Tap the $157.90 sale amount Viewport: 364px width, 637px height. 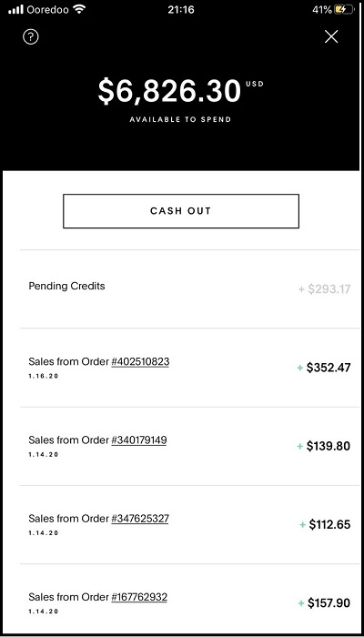(x=329, y=602)
